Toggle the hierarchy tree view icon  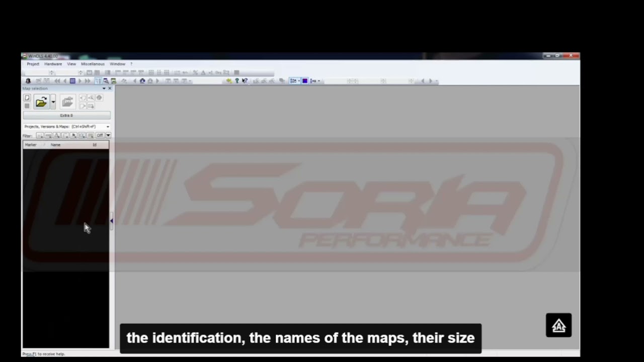tap(98, 81)
